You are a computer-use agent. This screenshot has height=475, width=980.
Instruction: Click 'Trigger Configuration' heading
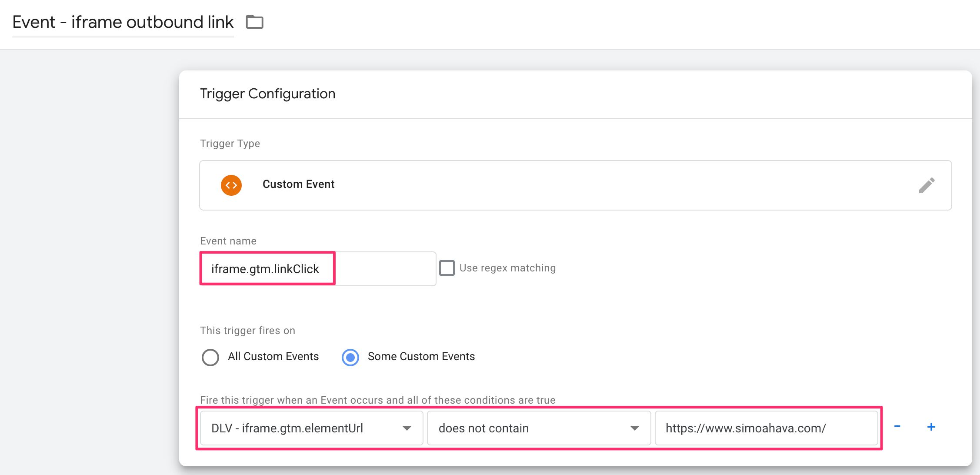(x=268, y=94)
